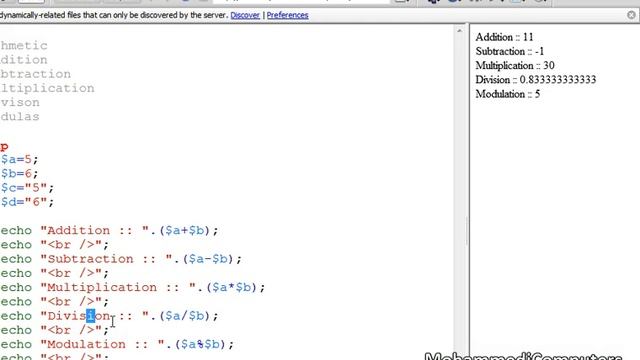
Task: Click the ($a/$b) expression in code
Action: tap(184, 316)
